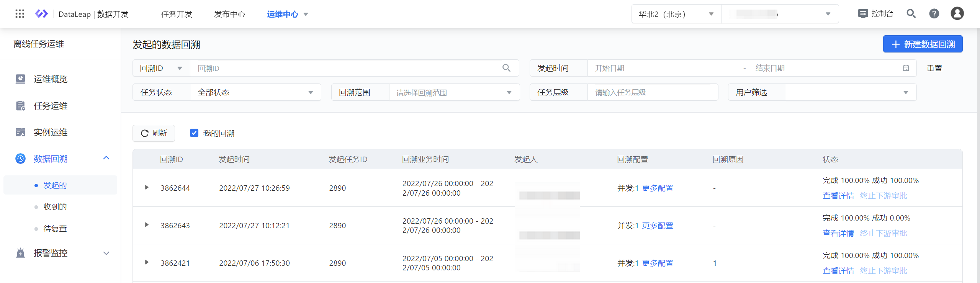Viewport: 980px width, 283px height.
Task: Click 更多配置 for row 3862644
Action: (658, 188)
